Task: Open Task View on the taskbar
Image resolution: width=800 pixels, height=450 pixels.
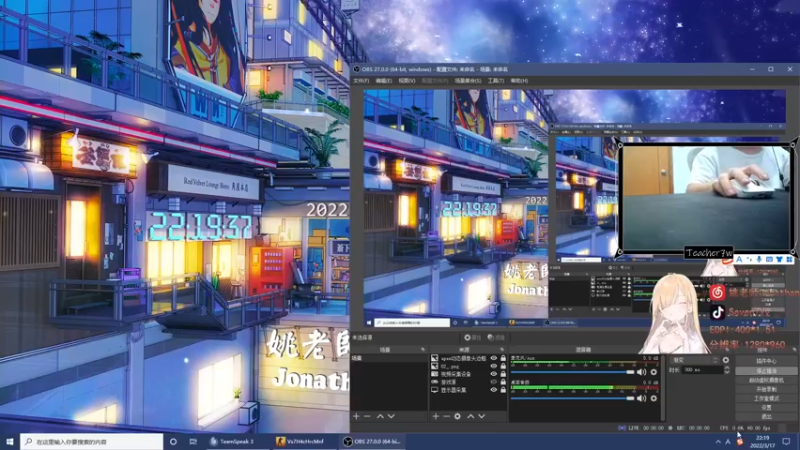Action: coord(193,441)
